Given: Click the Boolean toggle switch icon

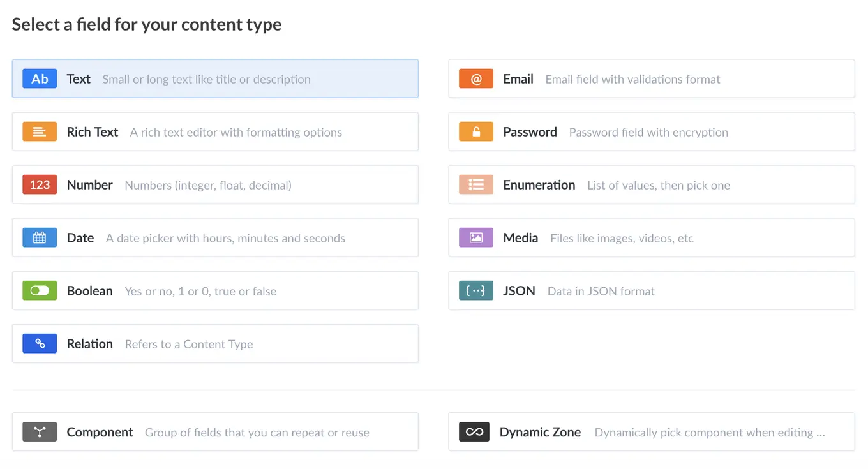Looking at the screenshot, I should (40, 290).
